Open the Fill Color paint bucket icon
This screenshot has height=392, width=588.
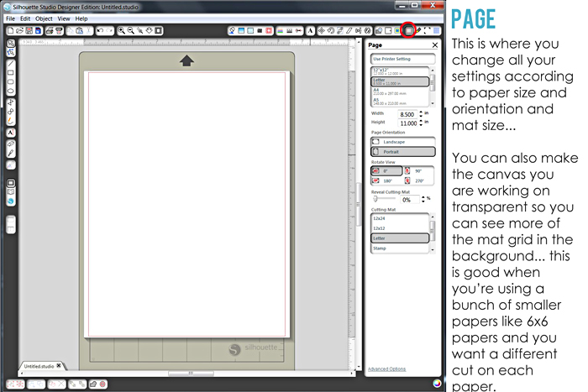[x=232, y=31]
